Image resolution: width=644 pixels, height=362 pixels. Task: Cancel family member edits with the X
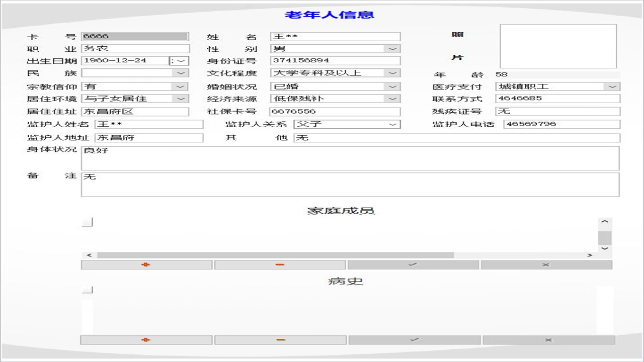click(x=546, y=264)
